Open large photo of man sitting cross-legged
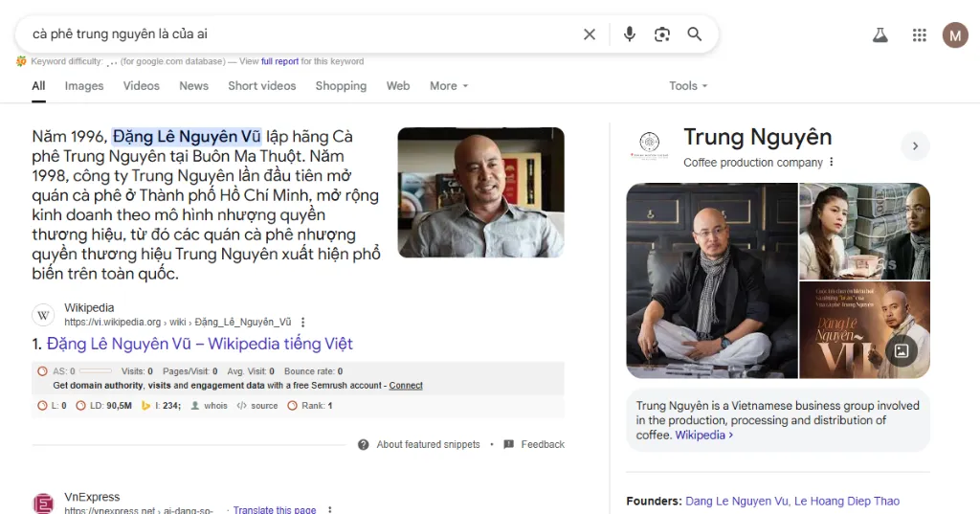 (x=712, y=280)
